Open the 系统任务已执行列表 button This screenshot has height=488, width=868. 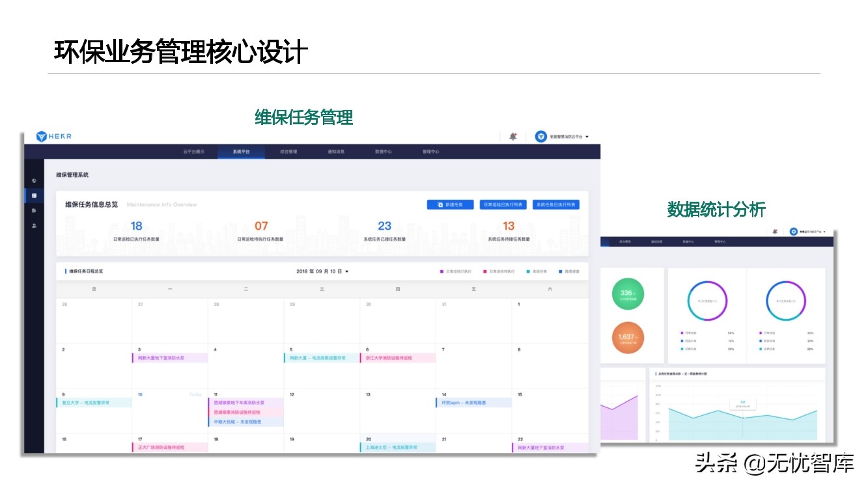coord(556,204)
